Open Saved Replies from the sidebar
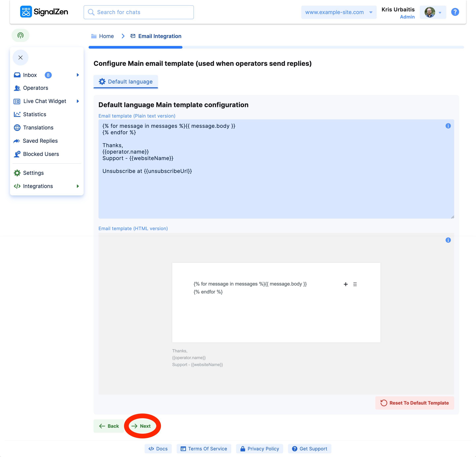 (40, 141)
